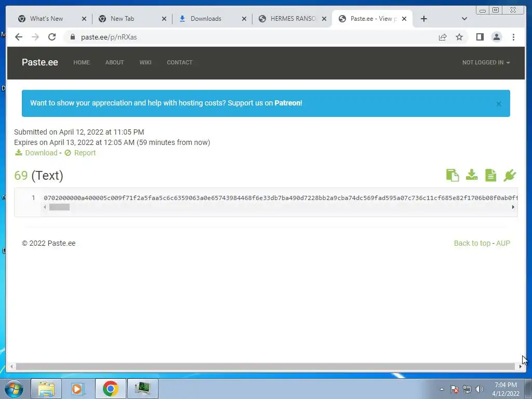Click the volume speaker tray icon
This screenshot has width=532, height=399.
point(480,389)
